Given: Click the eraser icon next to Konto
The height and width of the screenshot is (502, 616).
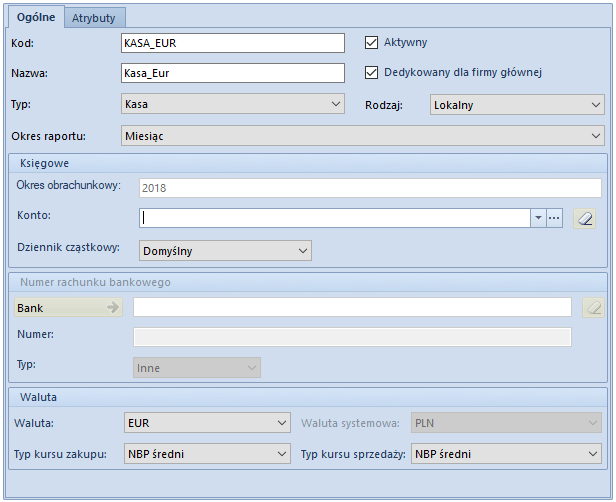Looking at the screenshot, I should point(585,218).
